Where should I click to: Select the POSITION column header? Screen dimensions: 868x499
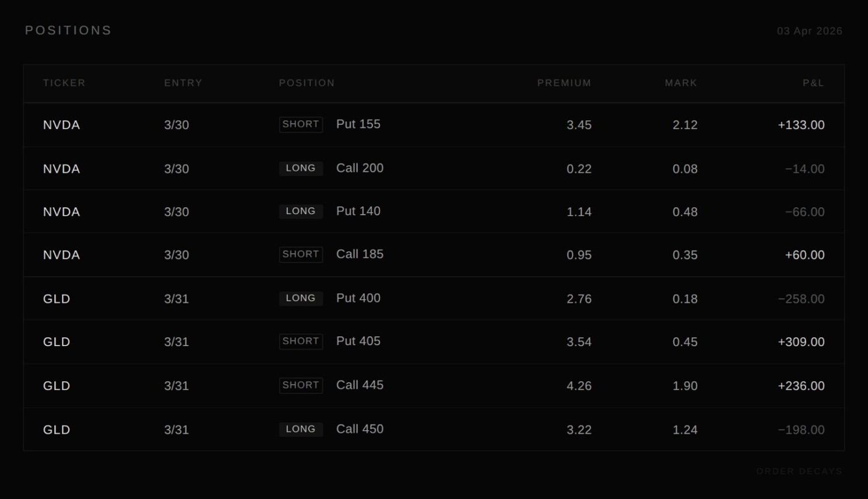[x=307, y=83]
